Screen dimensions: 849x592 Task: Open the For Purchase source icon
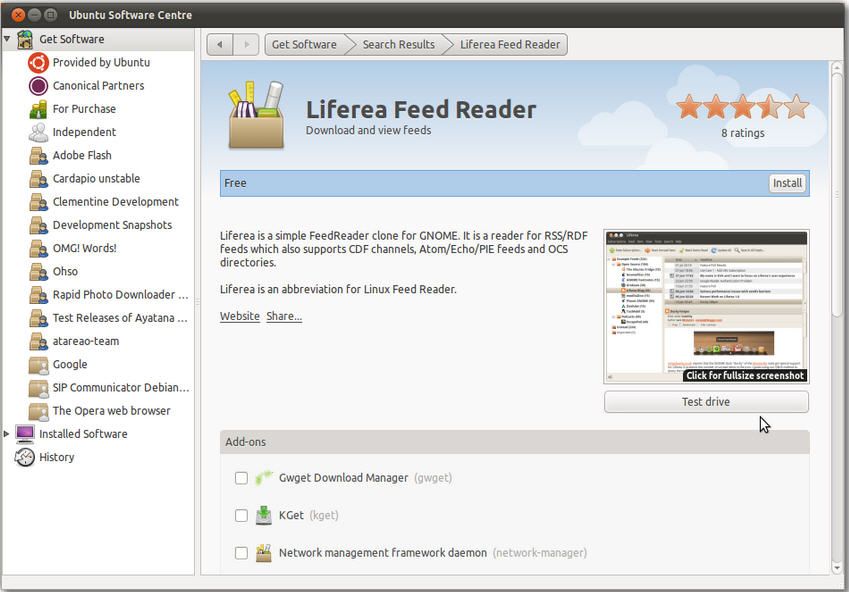coord(38,109)
